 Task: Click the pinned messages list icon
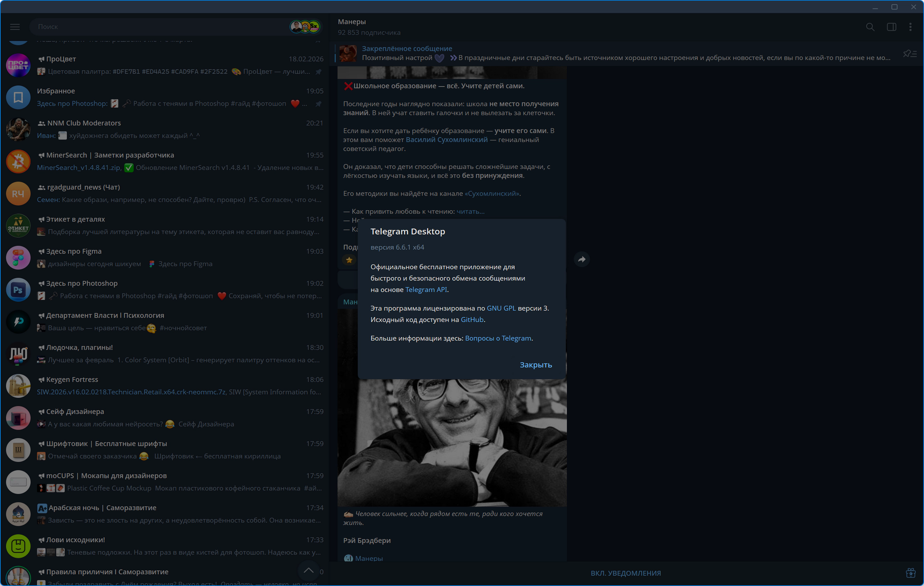click(x=909, y=54)
